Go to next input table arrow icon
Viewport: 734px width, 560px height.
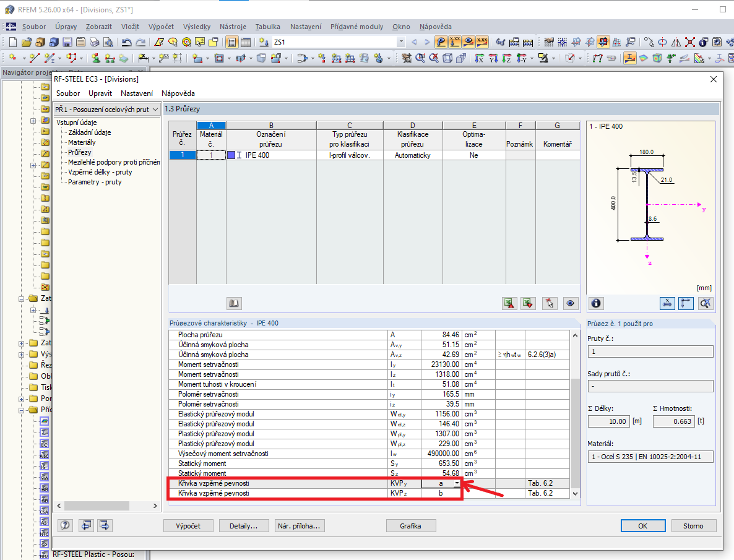click(104, 525)
